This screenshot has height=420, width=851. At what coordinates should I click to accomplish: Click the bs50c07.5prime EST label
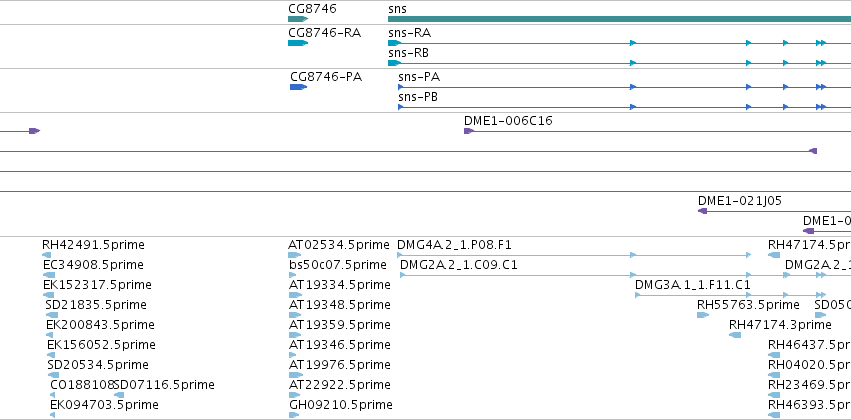coord(338,265)
